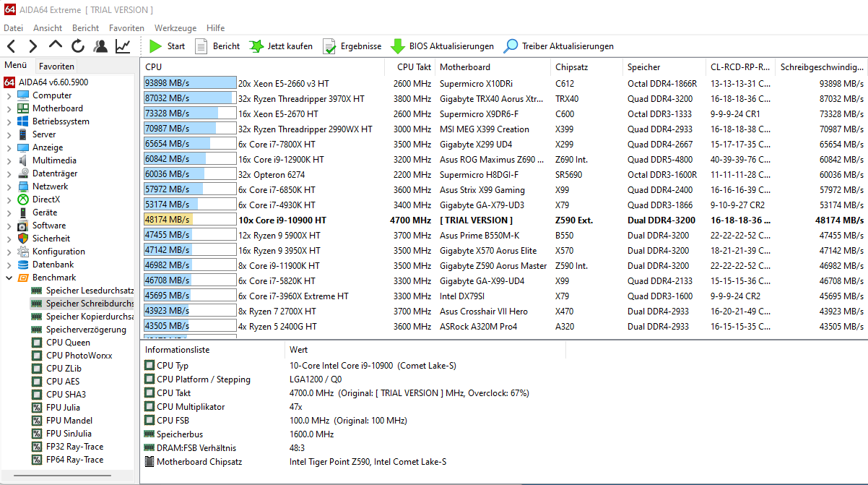Click the Konfiguration icon in tree
This screenshot has height=485, width=868.
(x=23, y=252)
